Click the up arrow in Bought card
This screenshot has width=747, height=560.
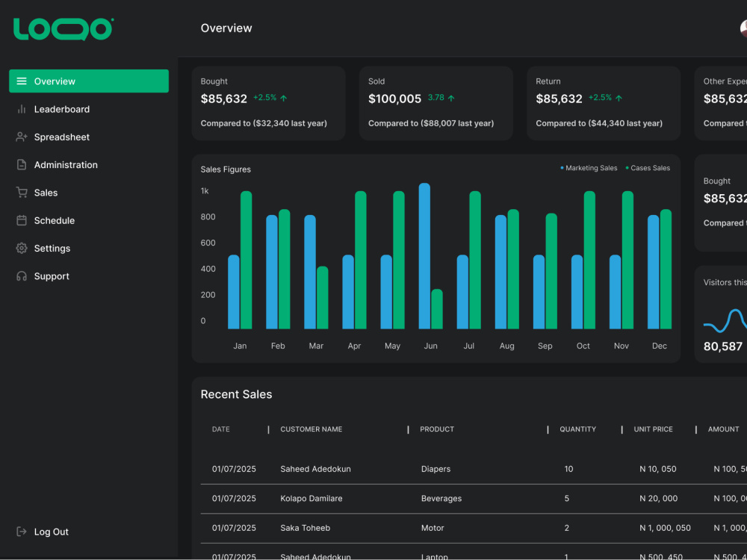pyautogui.click(x=283, y=98)
